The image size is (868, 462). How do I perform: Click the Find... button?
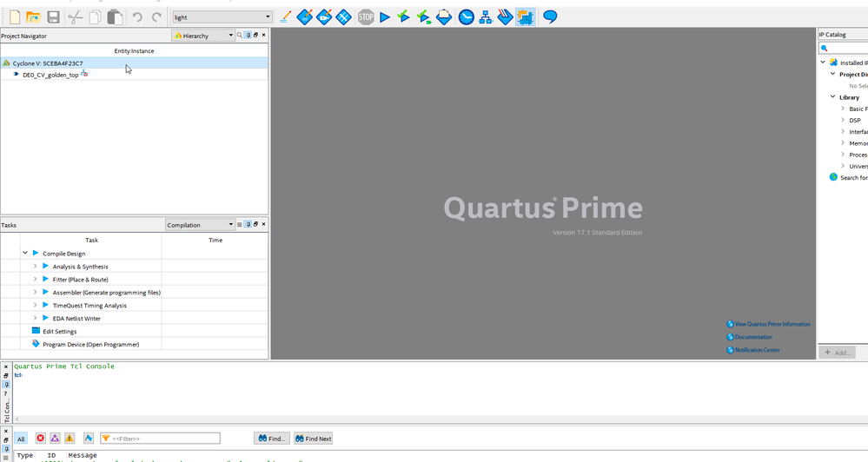point(271,439)
